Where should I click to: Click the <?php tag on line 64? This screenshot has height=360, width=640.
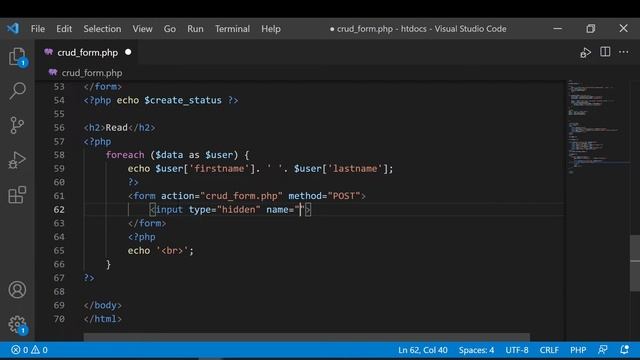click(x=141, y=237)
